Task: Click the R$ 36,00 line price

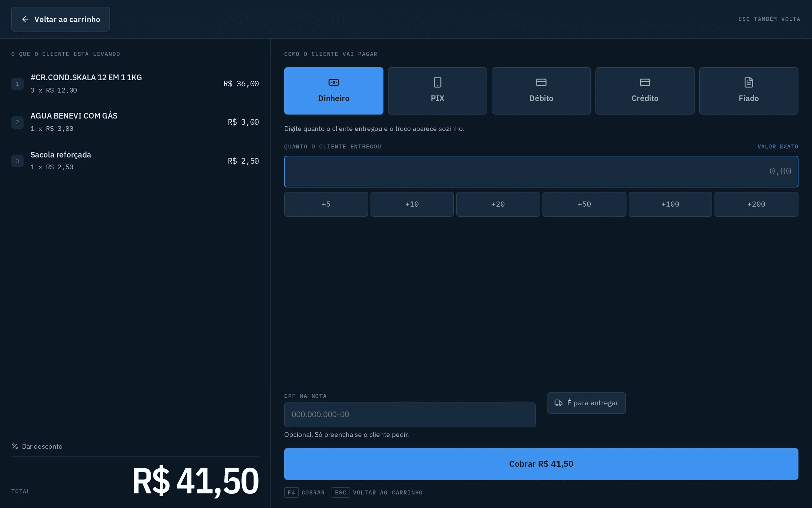Action: (x=241, y=84)
